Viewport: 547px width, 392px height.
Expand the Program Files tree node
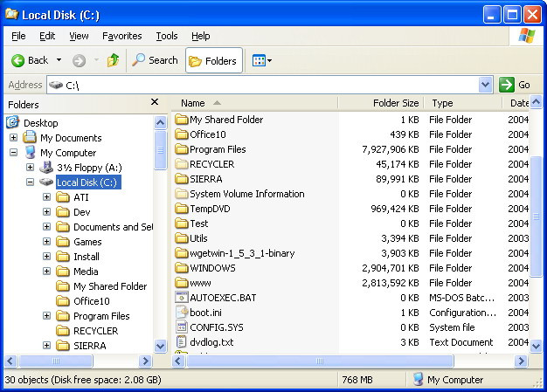point(46,316)
